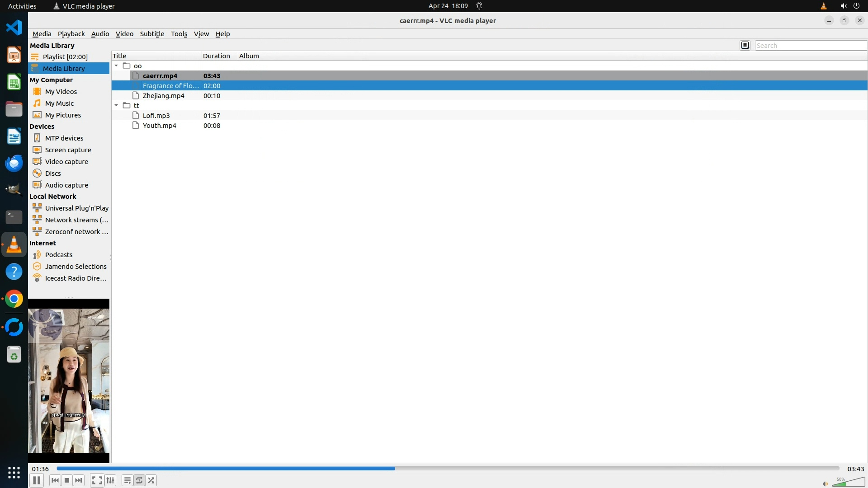This screenshot has width=868, height=488.
Task: Click the stop playback button
Action: tap(67, 480)
